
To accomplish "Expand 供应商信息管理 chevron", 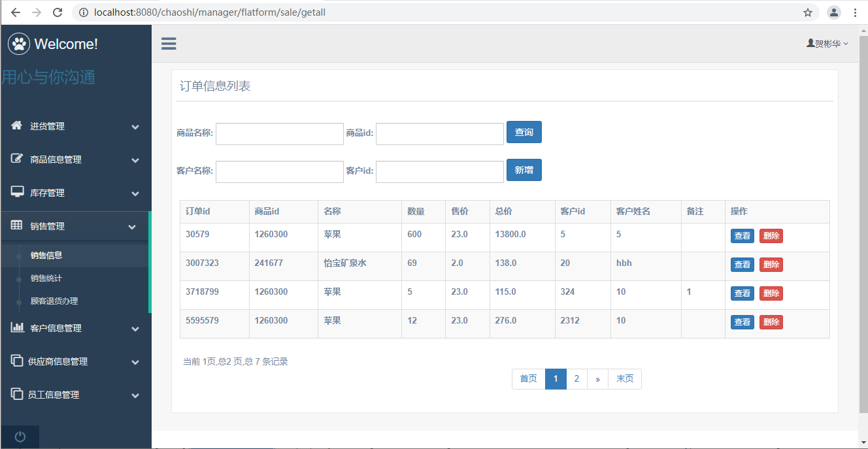I will (135, 362).
